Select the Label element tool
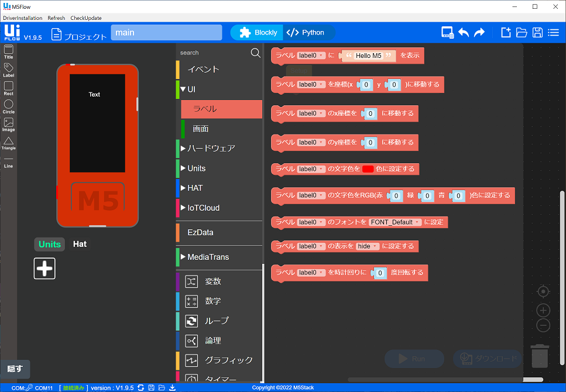 pos(8,70)
